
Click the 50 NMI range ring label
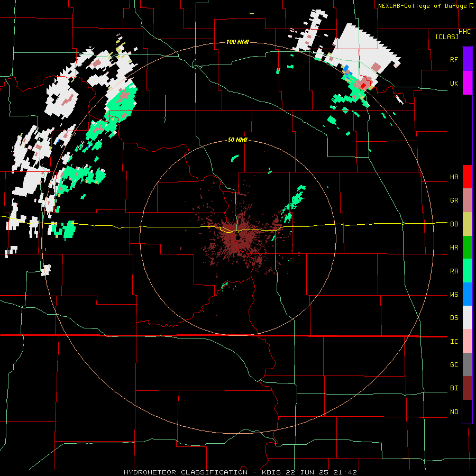(x=237, y=140)
